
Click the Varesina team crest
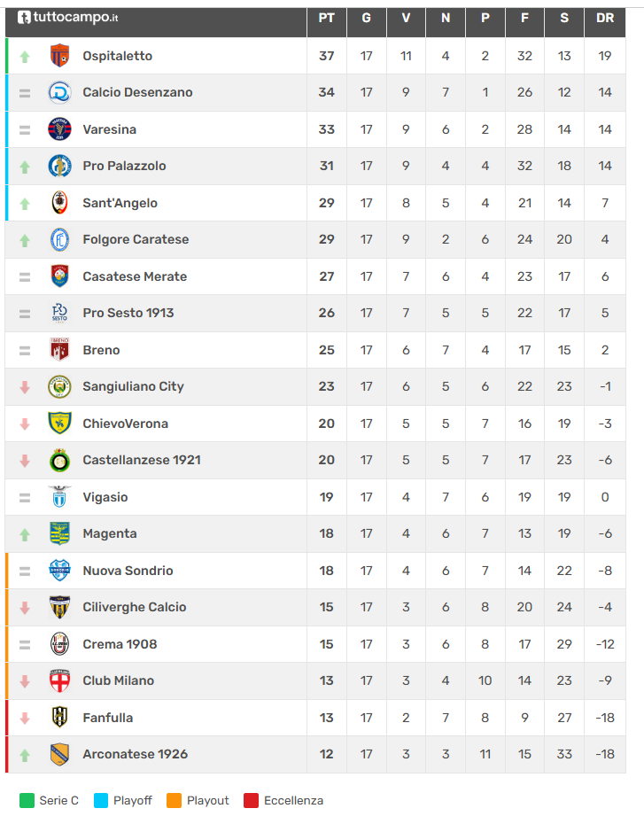[59, 129]
